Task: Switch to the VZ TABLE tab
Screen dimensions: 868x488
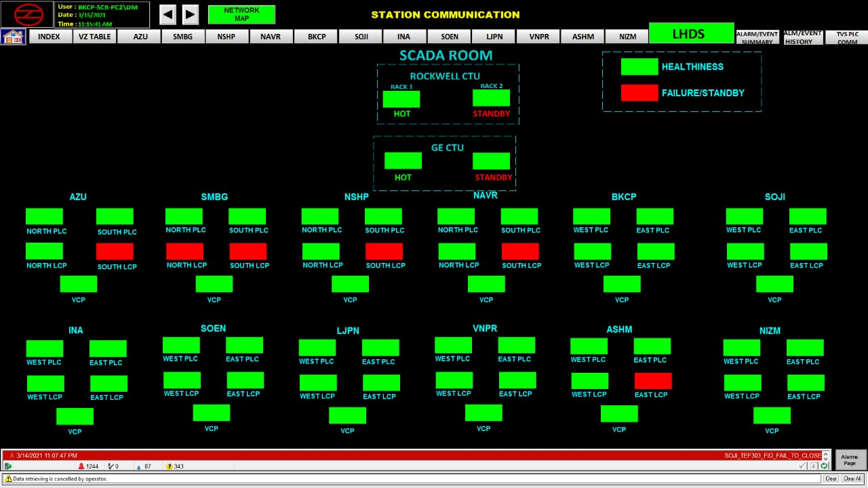Action: pyautogui.click(x=94, y=37)
